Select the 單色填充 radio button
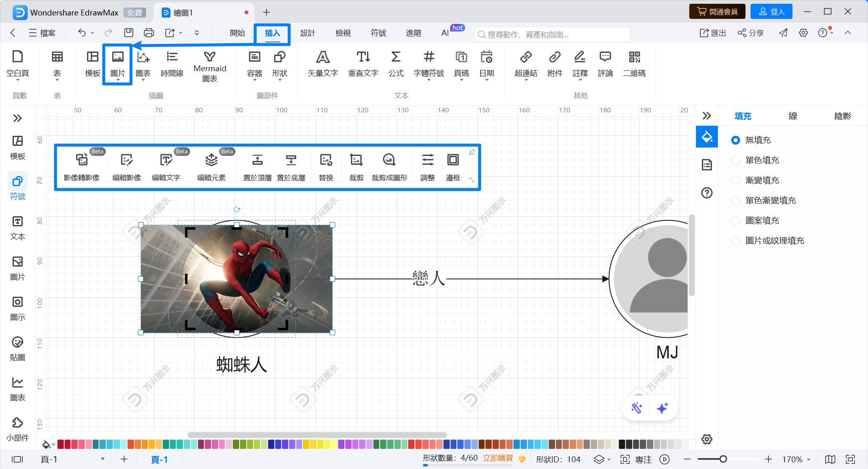The height and width of the screenshot is (469, 868). (x=735, y=160)
